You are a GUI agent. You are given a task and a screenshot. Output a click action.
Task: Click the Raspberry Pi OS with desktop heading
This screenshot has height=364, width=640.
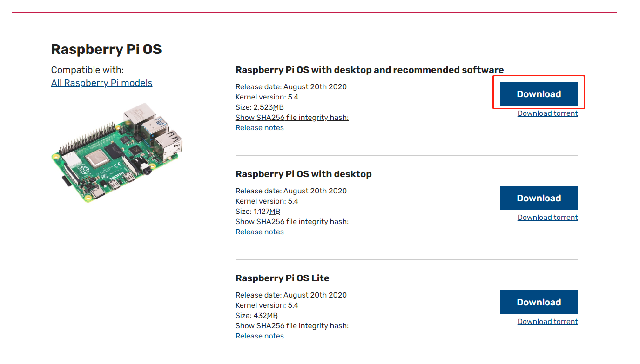[303, 174]
